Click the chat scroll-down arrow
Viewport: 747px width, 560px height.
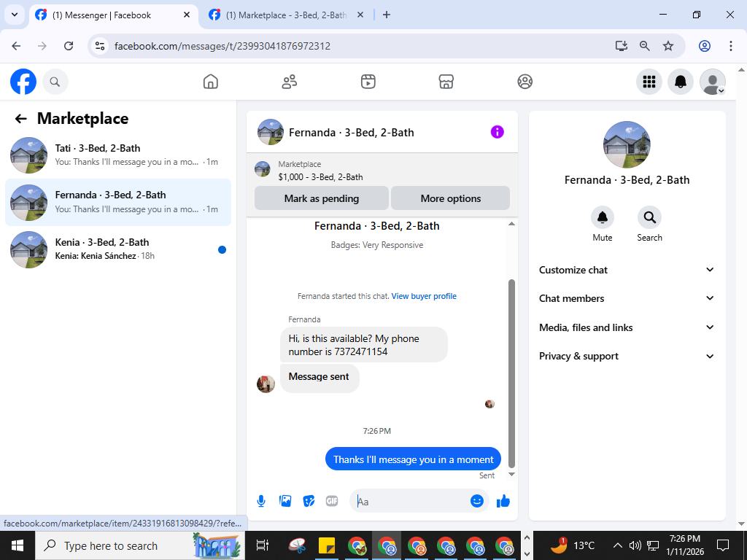coord(511,474)
